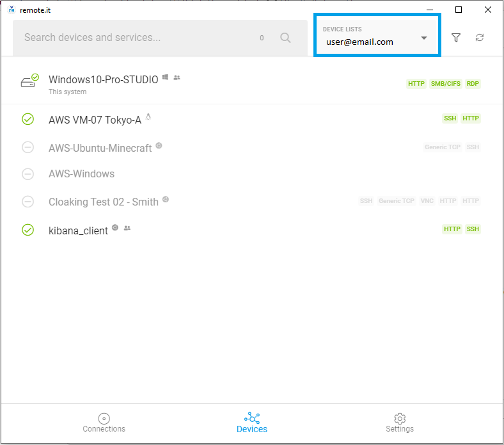Click the SMB/CIFS service tag on Windows10-Pro-STUDIO
This screenshot has height=445, width=504.
[446, 84]
